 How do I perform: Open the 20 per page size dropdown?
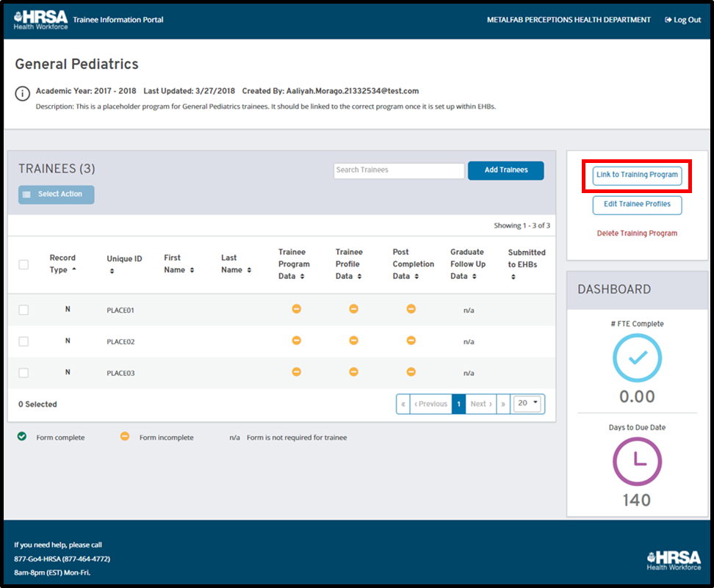[528, 404]
